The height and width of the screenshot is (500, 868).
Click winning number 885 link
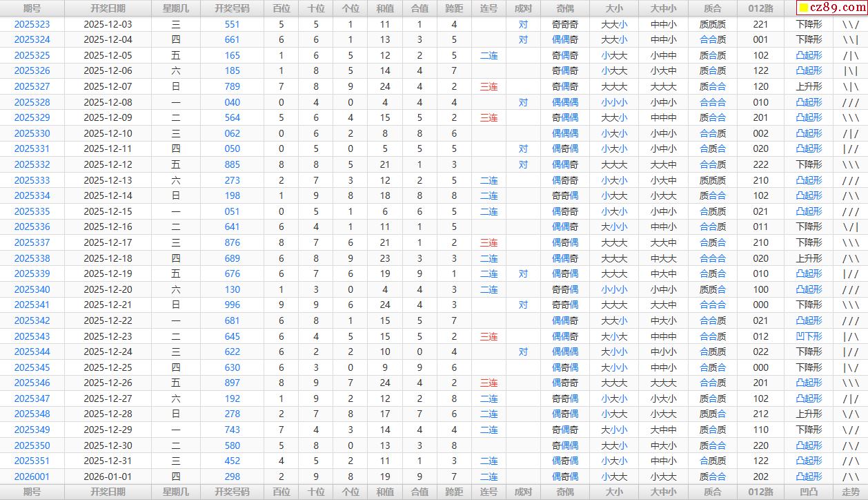pyautogui.click(x=233, y=164)
